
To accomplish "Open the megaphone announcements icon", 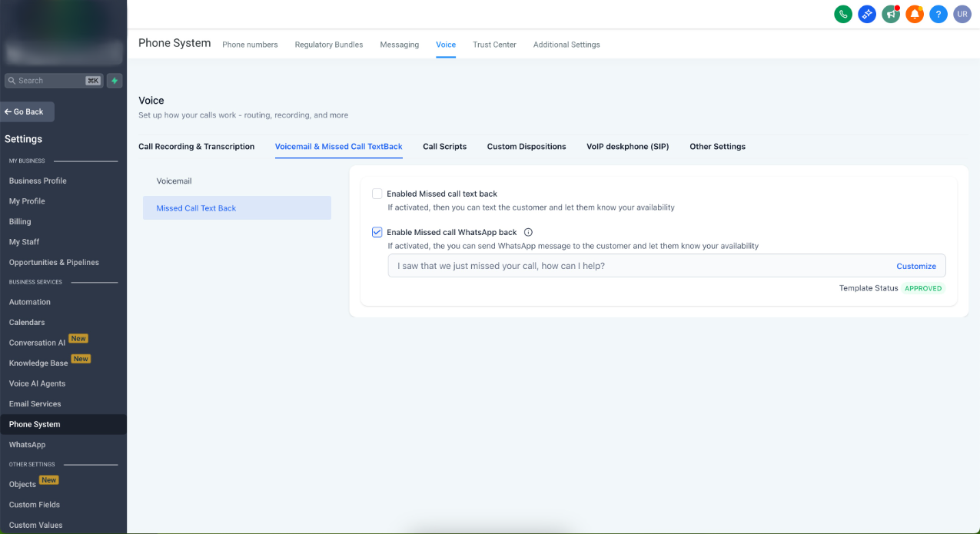I will pyautogui.click(x=891, y=14).
